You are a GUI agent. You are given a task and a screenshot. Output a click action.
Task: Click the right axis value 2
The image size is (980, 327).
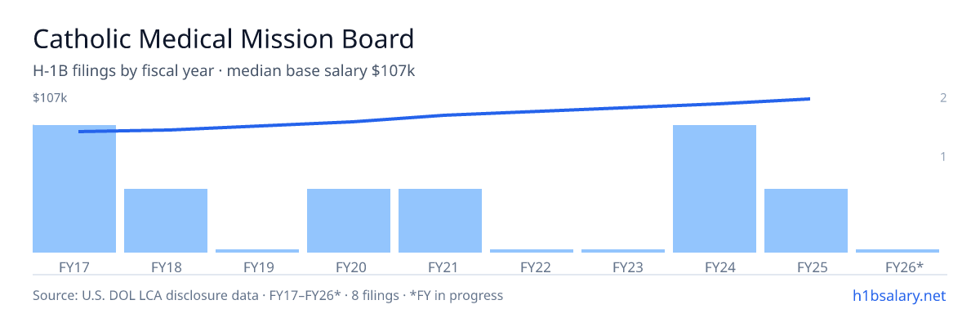tap(943, 98)
